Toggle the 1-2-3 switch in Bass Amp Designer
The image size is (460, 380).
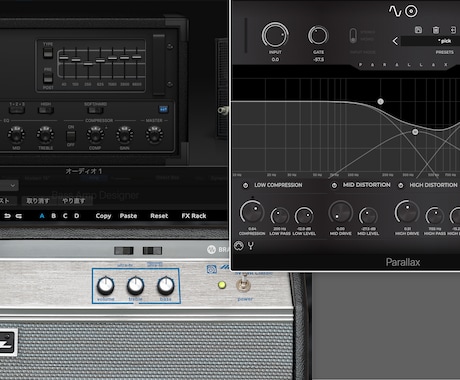(17, 110)
